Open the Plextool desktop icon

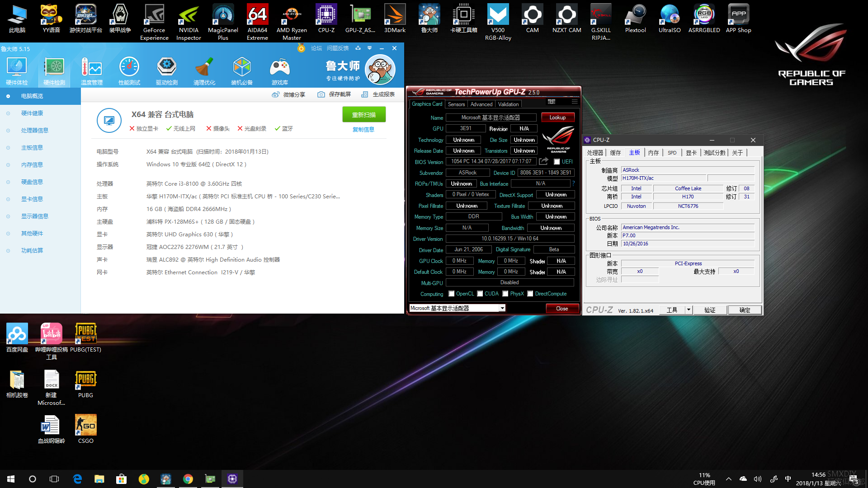tap(635, 19)
